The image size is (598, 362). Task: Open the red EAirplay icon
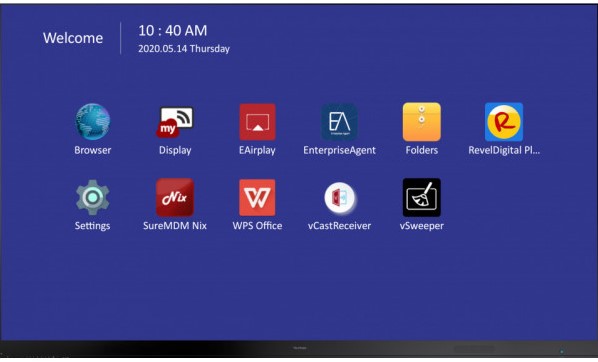point(257,122)
